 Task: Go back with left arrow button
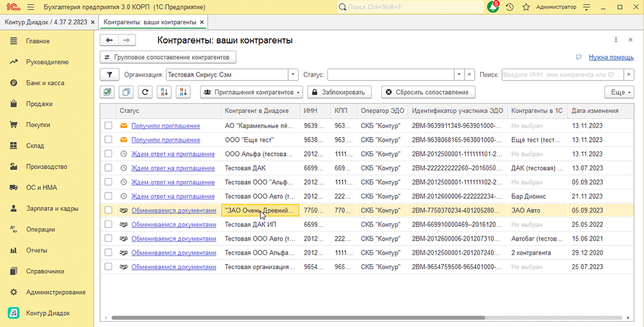click(109, 41)
